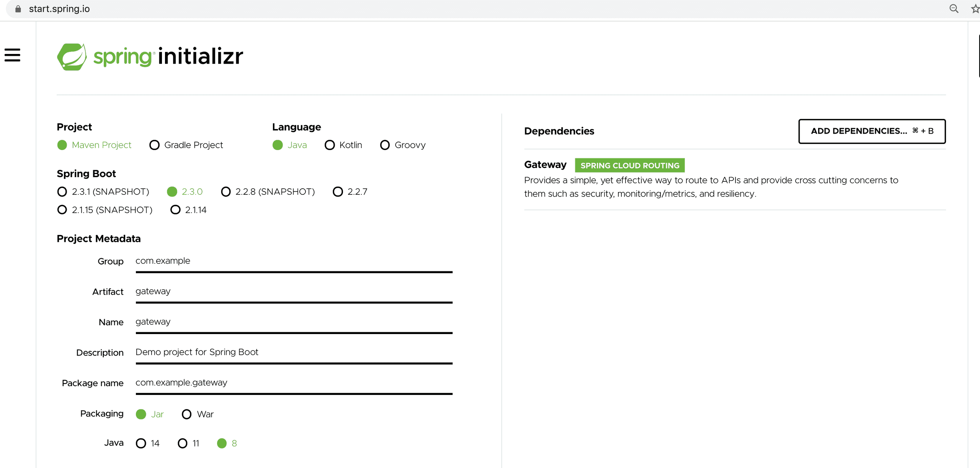Bookmark page with the star icon
Screen dimensions: 980x468
click(x=975, y=8)
